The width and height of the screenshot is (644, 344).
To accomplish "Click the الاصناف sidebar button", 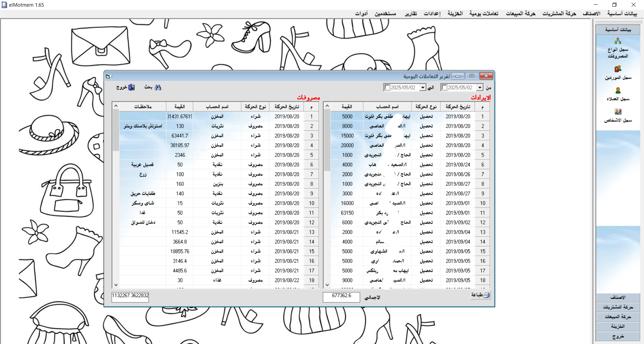I will pos(618,297).
